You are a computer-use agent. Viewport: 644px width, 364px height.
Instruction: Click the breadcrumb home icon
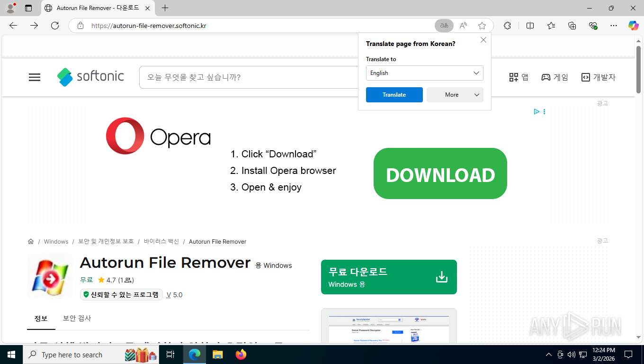tap(31, 241)
